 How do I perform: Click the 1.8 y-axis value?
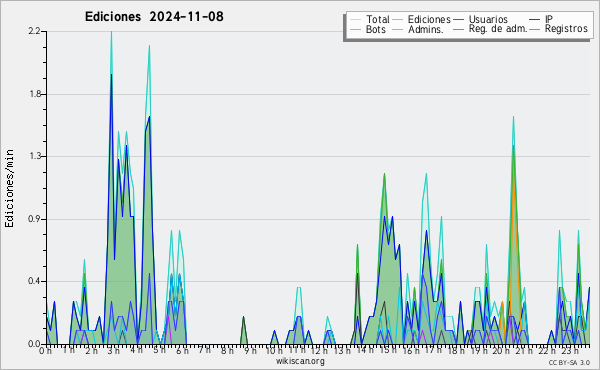point(34,94)
